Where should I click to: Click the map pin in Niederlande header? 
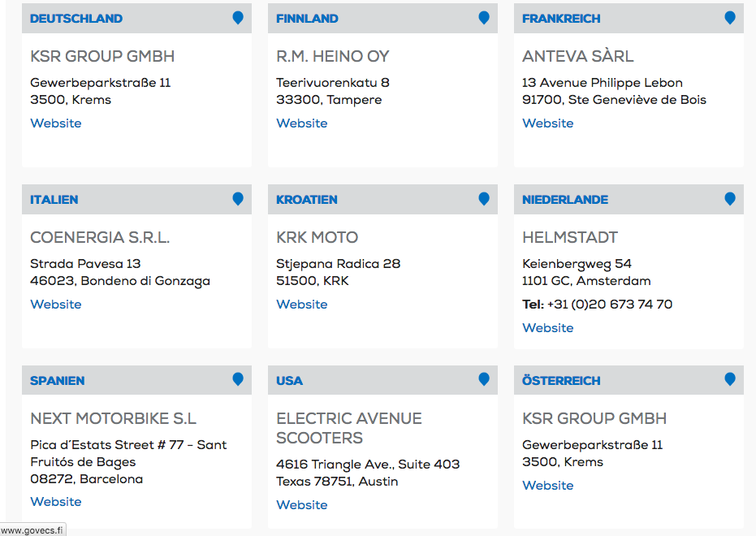pos(730,199)
